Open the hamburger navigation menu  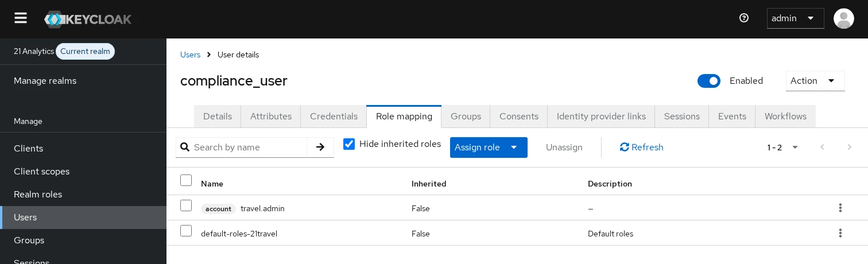(x=21, y=18)
